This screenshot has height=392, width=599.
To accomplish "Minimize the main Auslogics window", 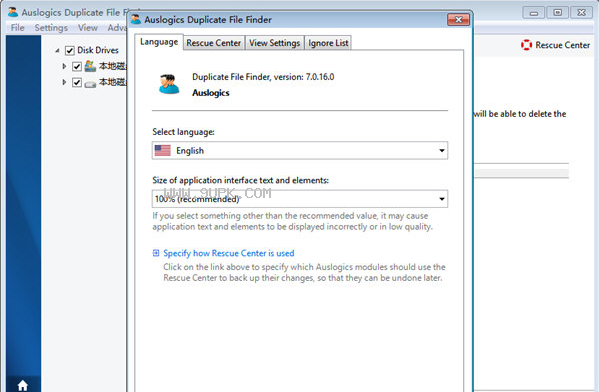I will click(533, 13).
